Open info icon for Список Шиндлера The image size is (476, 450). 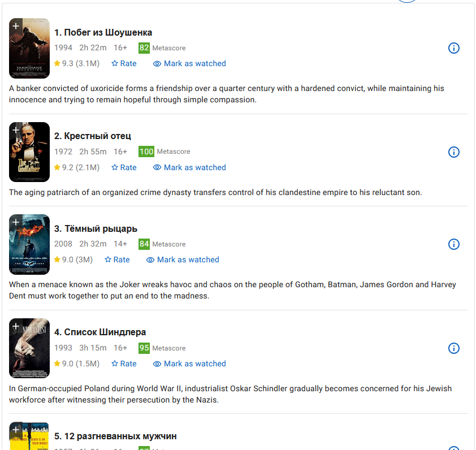(x=453, y=348)
